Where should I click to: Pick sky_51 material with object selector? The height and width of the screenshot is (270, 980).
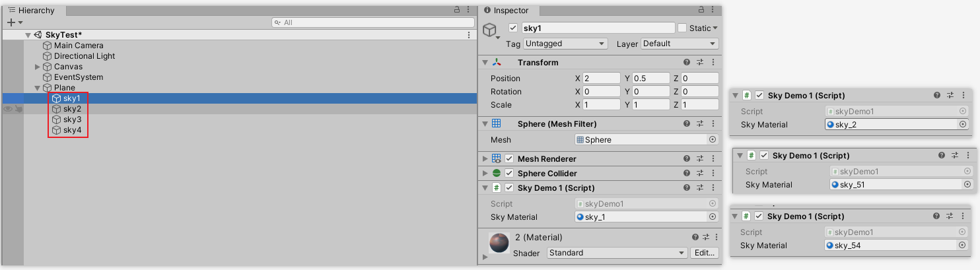pyautogui.click(x=967, y=185)
